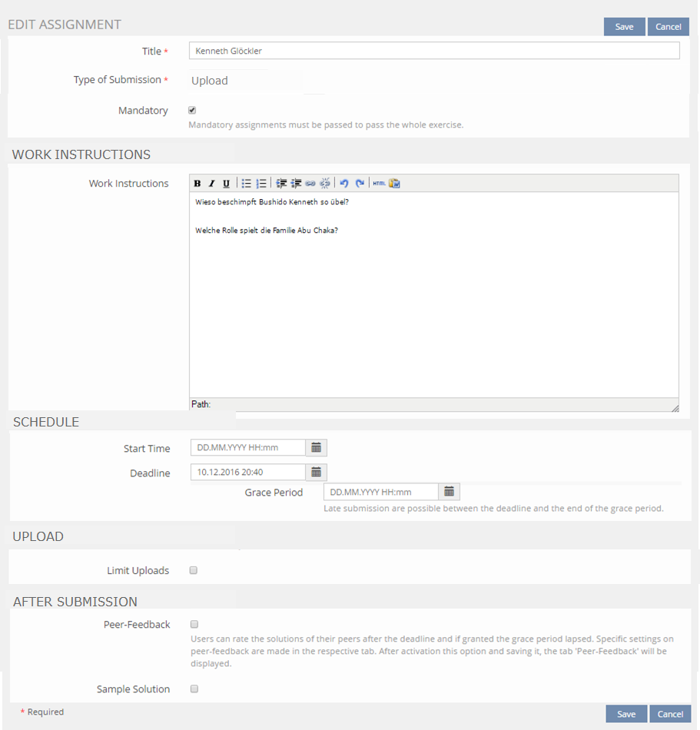Insert a numbered list
Viewport: 700px width, 730px height.
(261, 184)
